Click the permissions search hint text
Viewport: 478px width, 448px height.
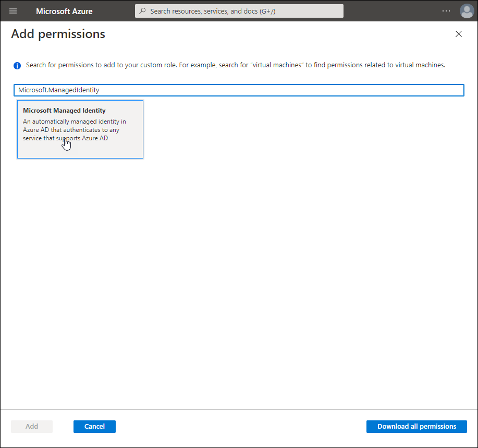236,65
